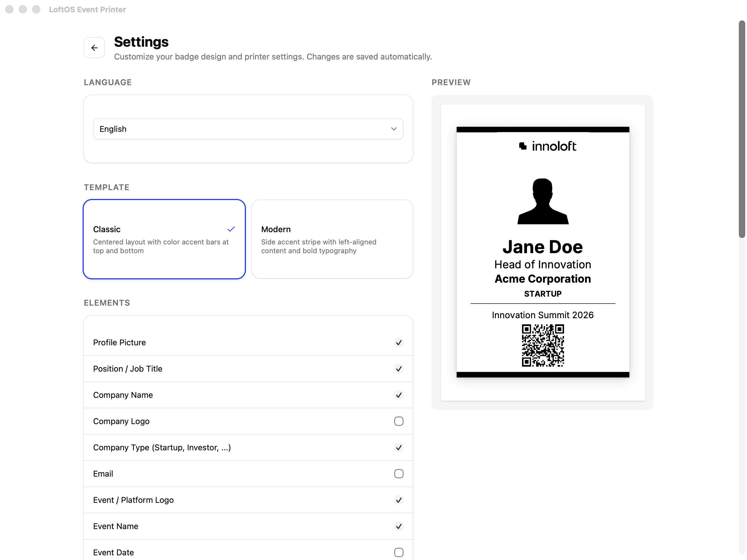The width and height of the screenshot is (747, 560).
Task: Click the blue checkmark on Classic template
Action: [231, 229]
